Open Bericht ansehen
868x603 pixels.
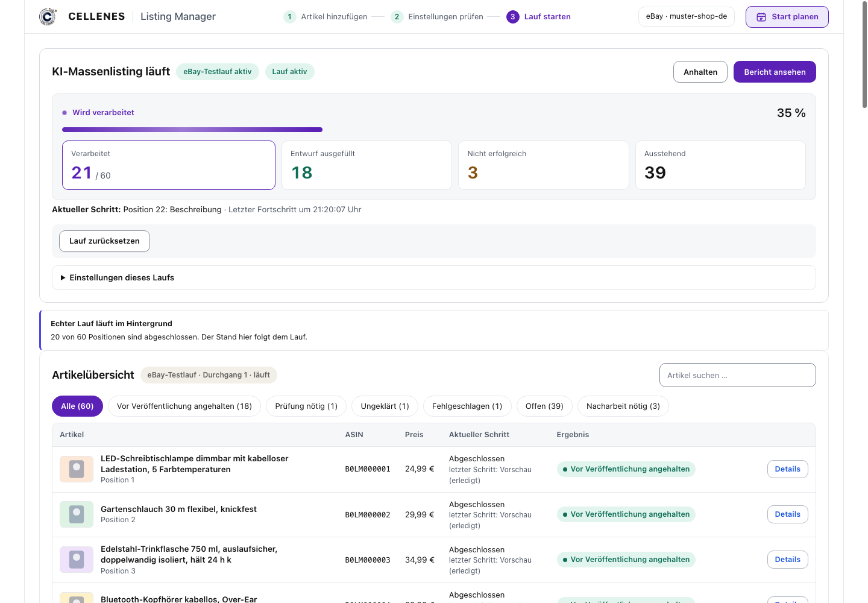point(775,72)
